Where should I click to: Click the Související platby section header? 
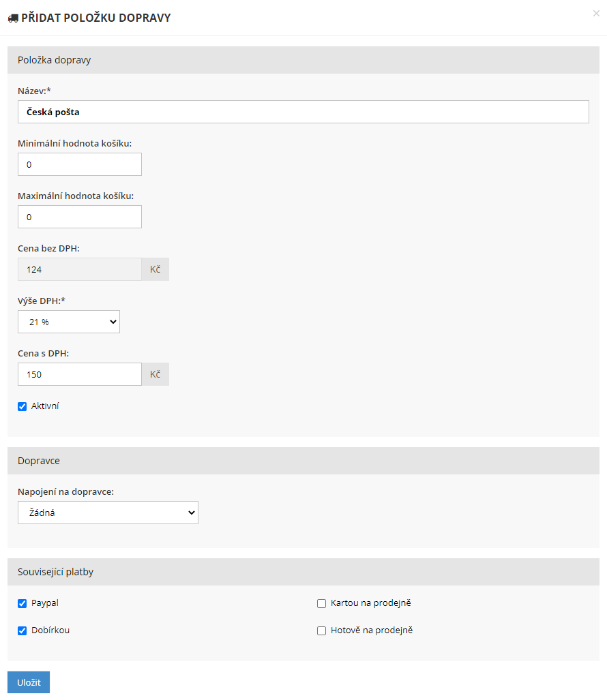[x=303, y=572]
